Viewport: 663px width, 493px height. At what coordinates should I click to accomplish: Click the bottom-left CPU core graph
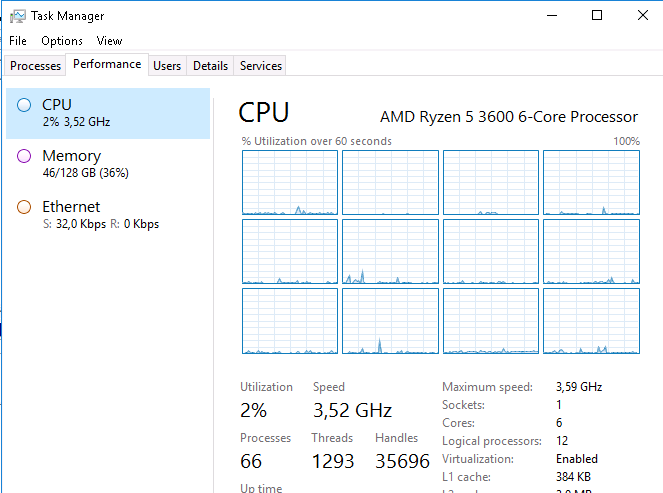pos(290,321)
